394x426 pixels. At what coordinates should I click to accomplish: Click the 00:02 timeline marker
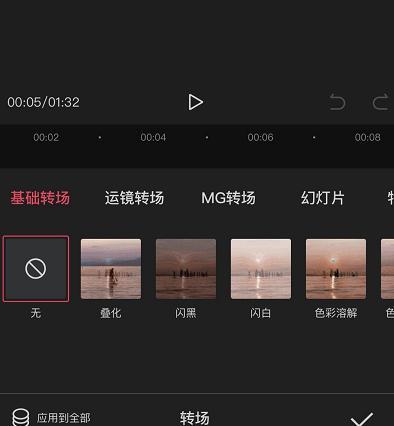[x=46, y=137]
